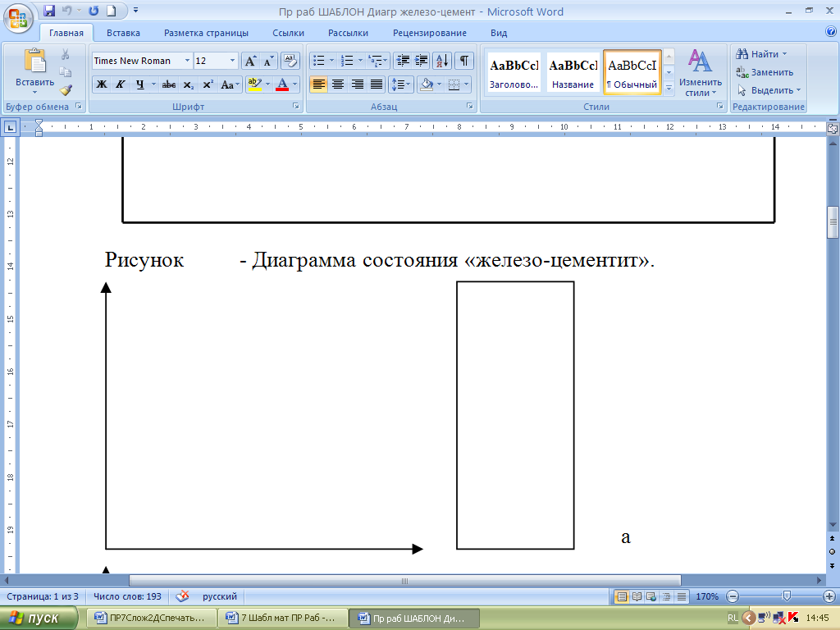
Task: Increase the font size with Grow Font
Action: coord(250,61)
